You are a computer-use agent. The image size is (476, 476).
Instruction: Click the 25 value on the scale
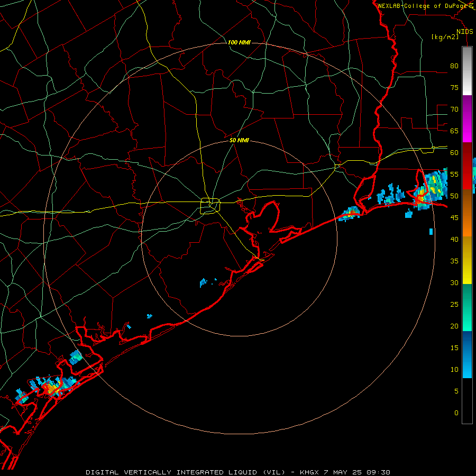(454, 305)
